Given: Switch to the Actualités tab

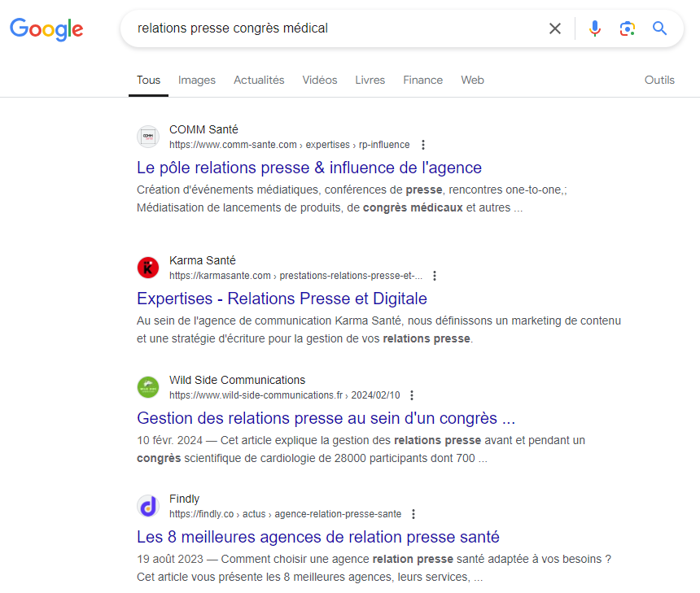Looking at the screenshot, I should 259,81.
